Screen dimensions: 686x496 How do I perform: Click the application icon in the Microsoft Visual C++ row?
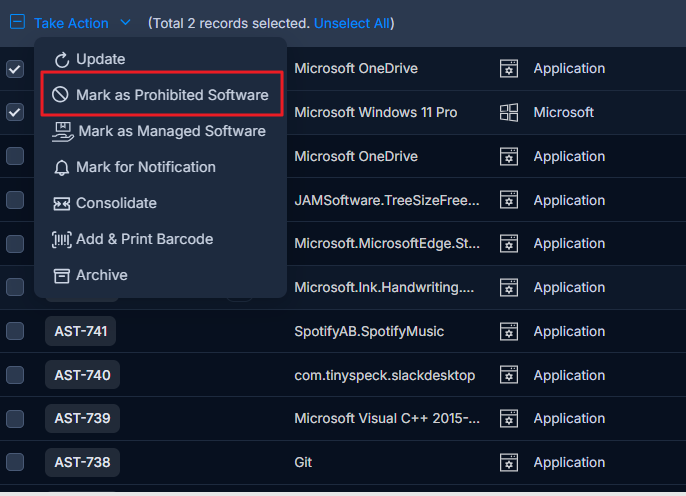(509, 419)
